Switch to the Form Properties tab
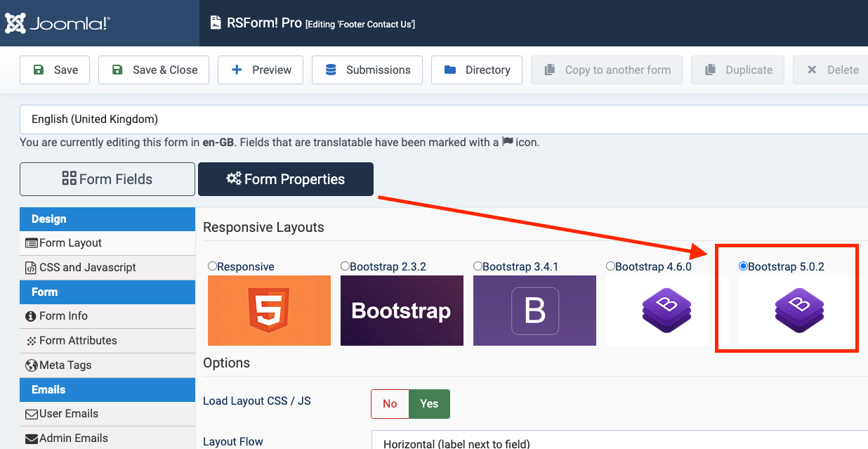868x449 pixels. click(286, 179)
